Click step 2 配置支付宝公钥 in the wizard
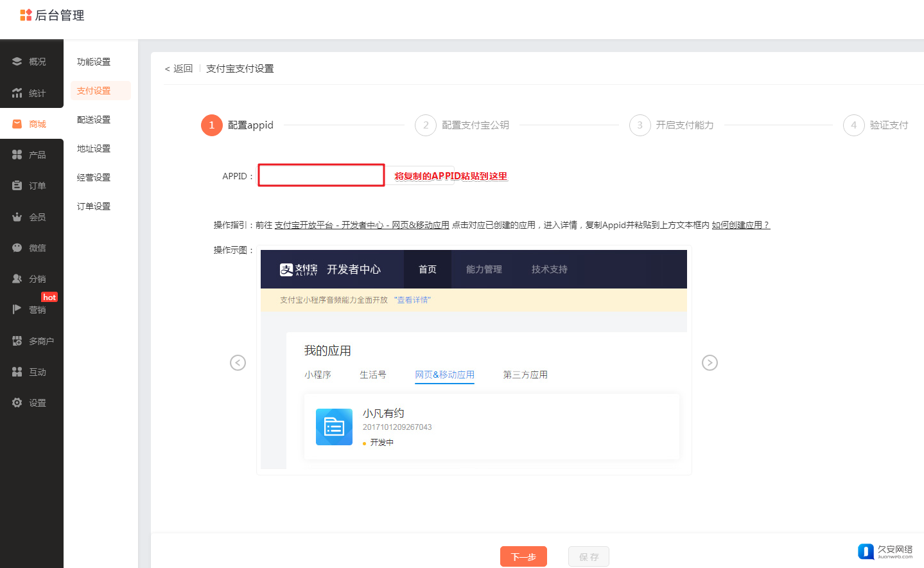The height and width of the screenshot is (568, 924). pyautogui.click(x=462, y=125)
